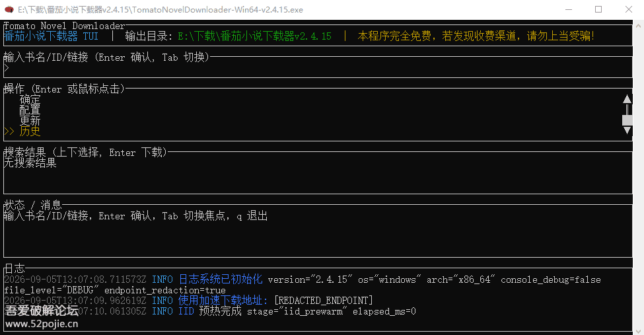Focus the book name/ID/link input field

coord(318,68)
